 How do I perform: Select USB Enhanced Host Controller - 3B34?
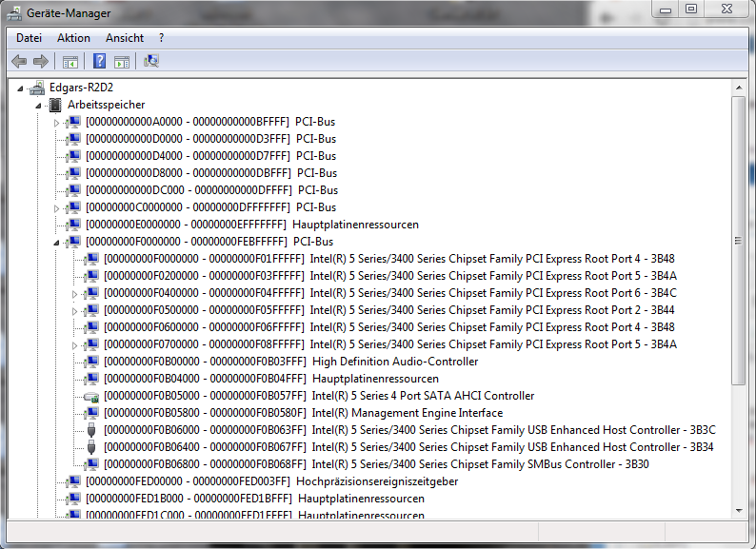(408, 447)
